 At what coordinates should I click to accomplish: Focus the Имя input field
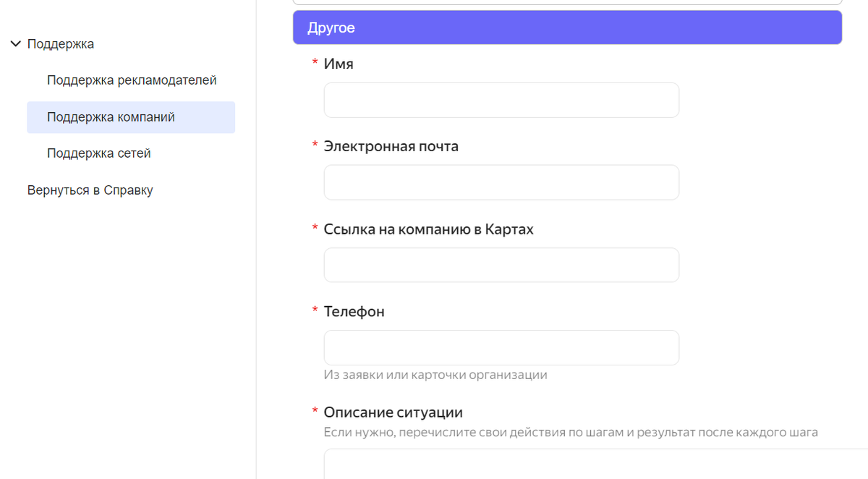tap(501, 100)
